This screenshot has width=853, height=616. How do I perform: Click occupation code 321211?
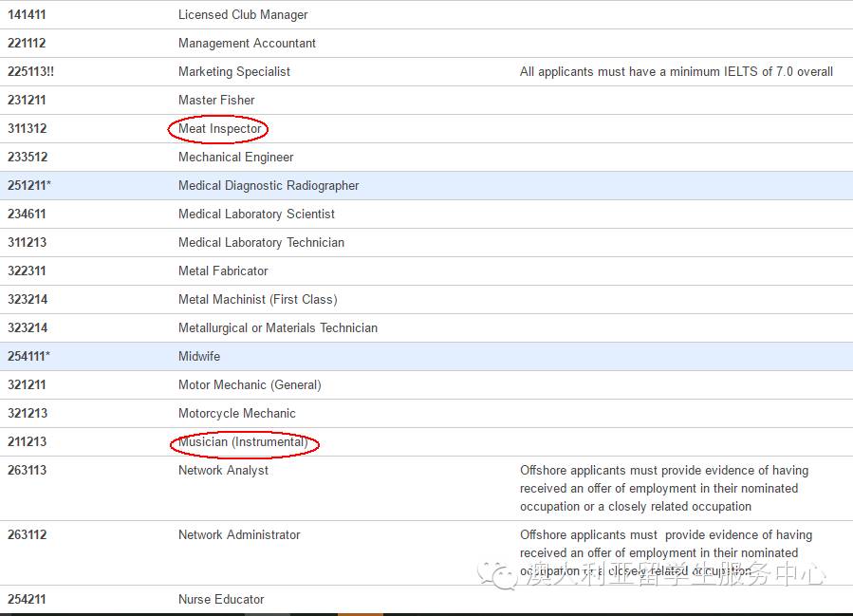point(27,384)
